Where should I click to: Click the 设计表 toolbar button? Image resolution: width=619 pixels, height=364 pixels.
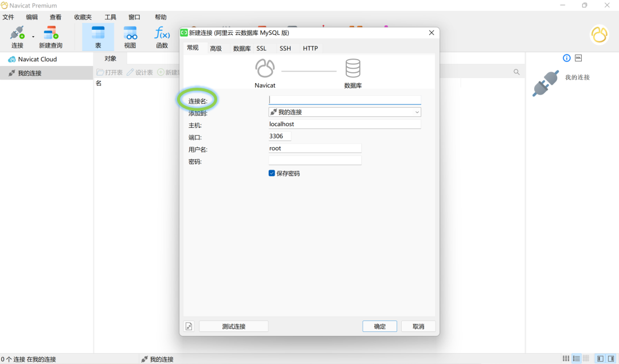pos(140,72)
